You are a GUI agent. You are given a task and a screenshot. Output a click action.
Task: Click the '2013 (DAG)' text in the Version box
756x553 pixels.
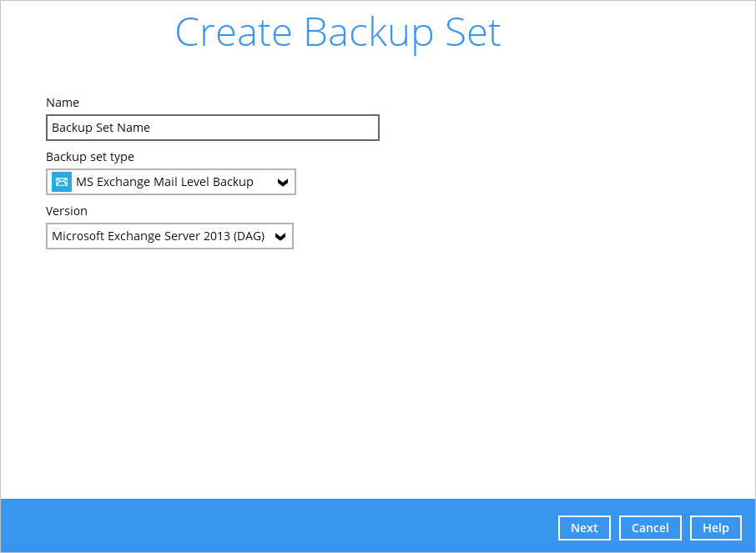click(234, 236)
